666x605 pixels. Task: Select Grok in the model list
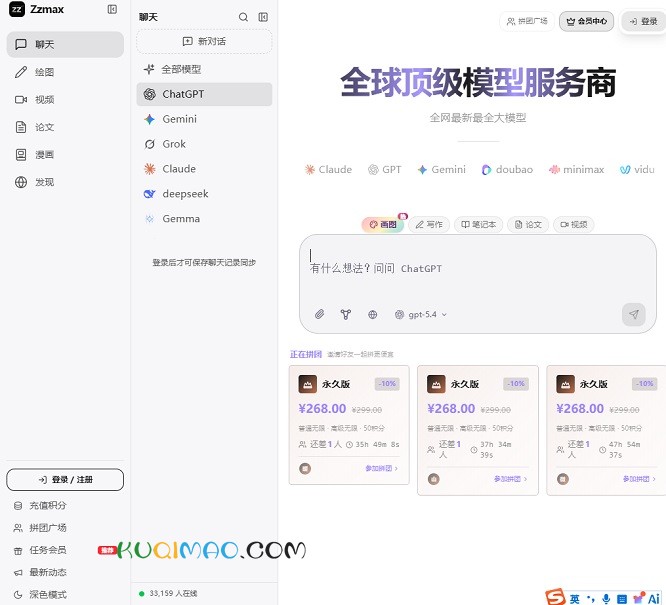pyautogui.click(x=204, y=144)
